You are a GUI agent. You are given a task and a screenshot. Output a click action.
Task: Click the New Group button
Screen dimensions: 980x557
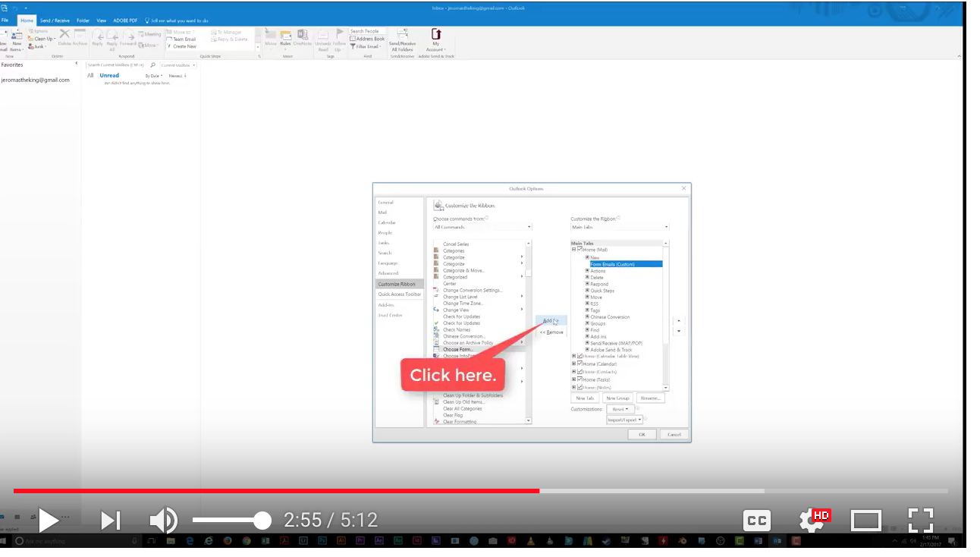[617, 398]
